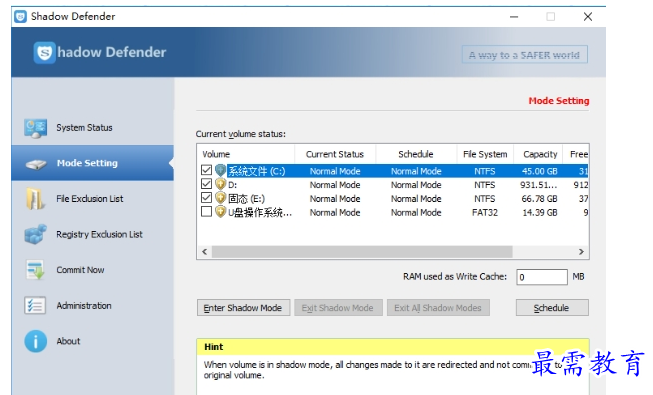Click Schedule Normal Mode in U盘 row
This screenshot has height=395, width=653.
416,212
